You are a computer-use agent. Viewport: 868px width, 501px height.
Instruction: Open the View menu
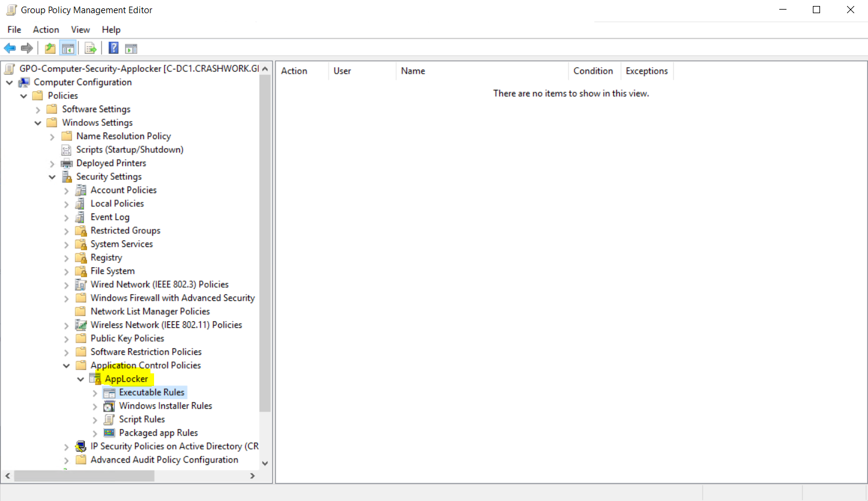point(80,29)
